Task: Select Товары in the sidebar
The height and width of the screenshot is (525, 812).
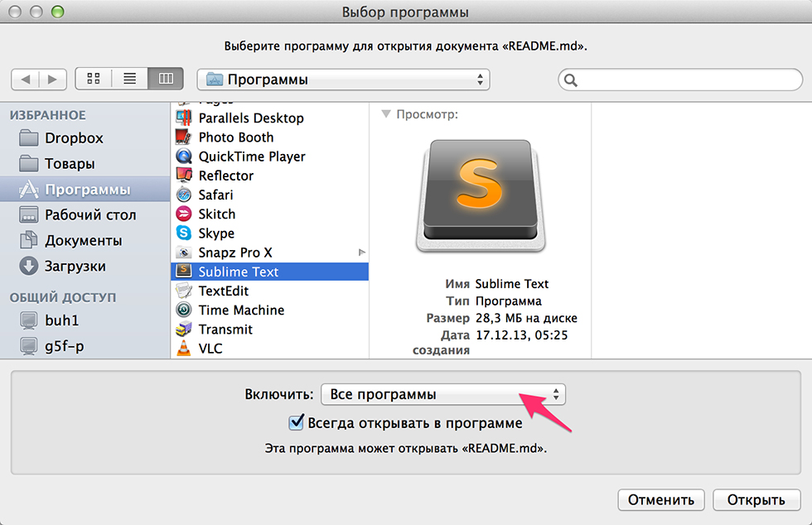Action: (85, 164)
